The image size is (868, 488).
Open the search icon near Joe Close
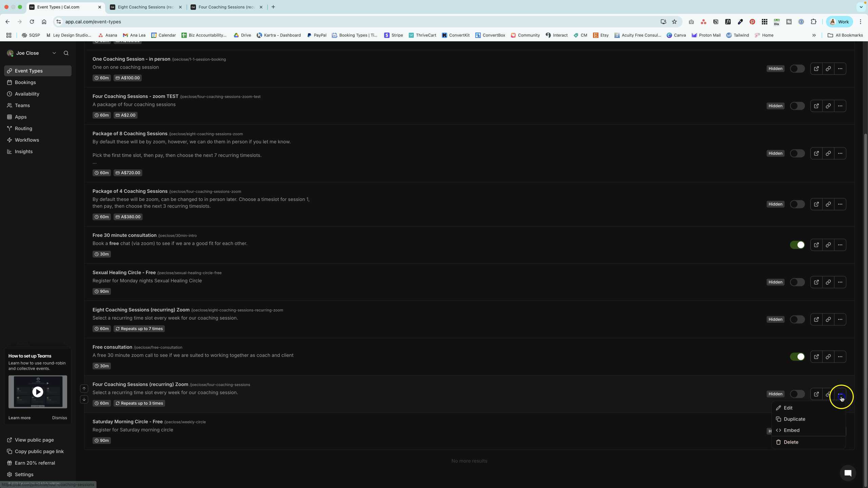[66, 53]
